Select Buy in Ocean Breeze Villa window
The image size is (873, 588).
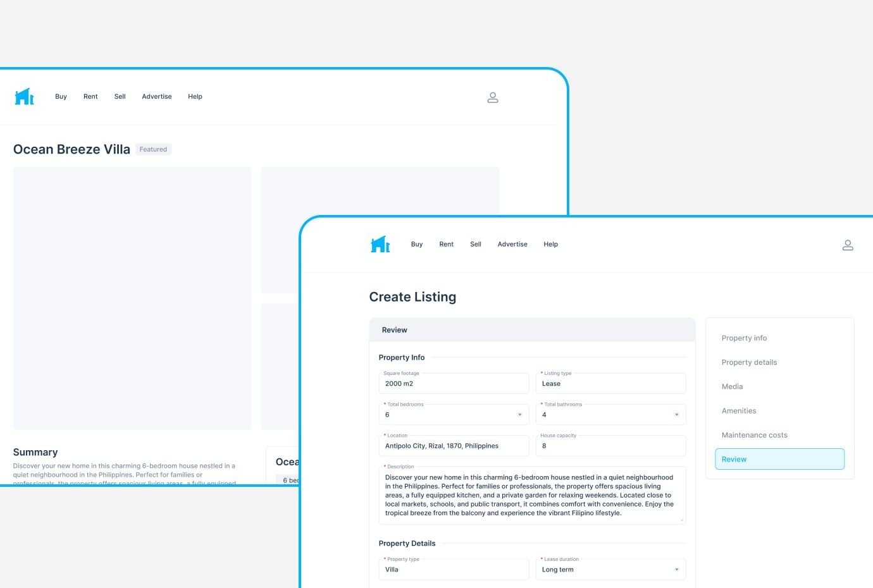(61, 97)
